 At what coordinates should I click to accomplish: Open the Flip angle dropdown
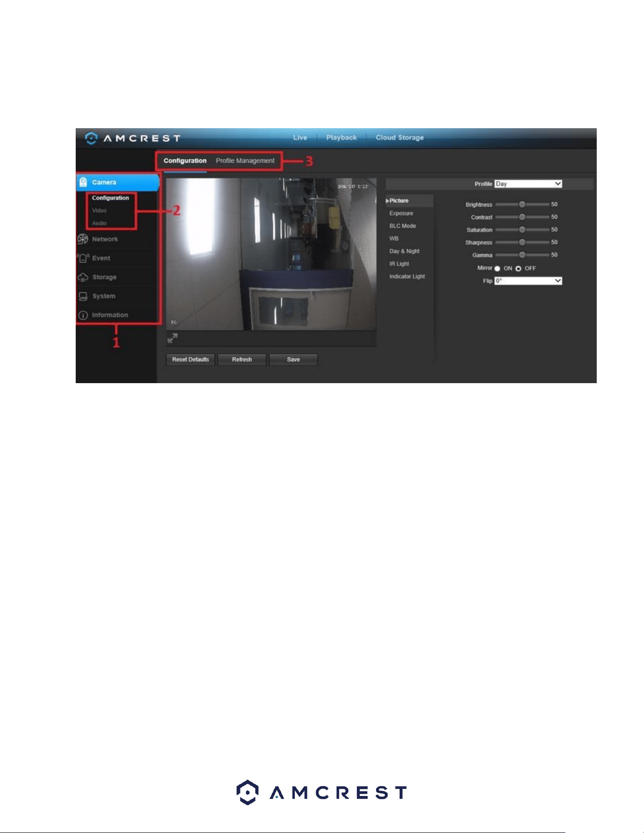[x=528, y=281]
